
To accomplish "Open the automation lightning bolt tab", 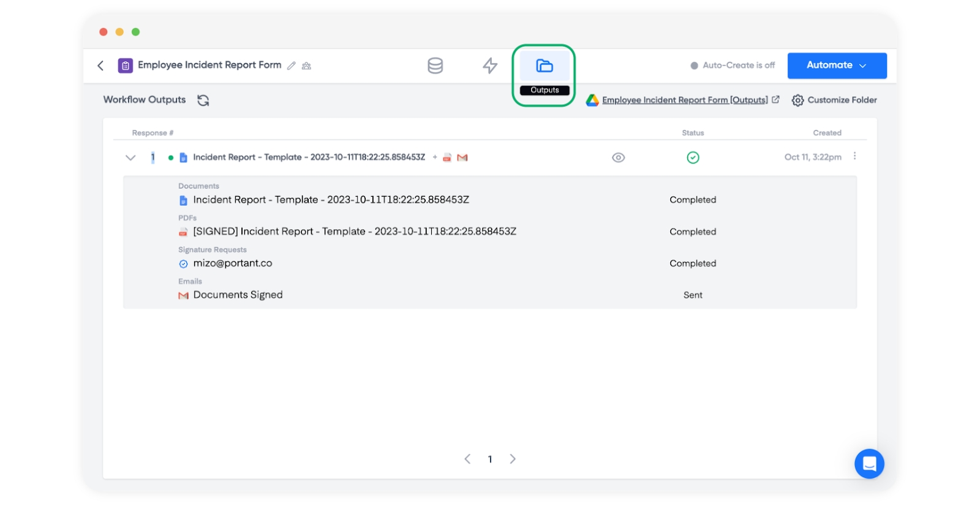I will [x=490, y=66].
